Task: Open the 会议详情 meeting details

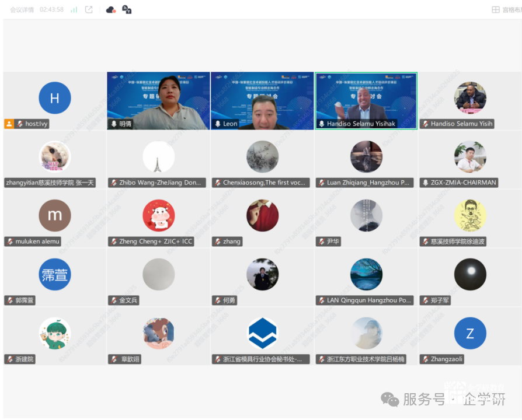Action: (x=22, y=10)
